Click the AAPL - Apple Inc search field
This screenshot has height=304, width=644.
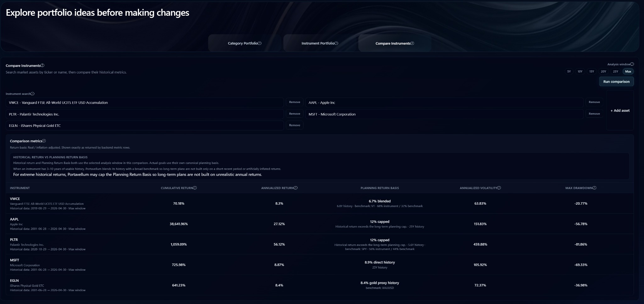tap(444, 103)
